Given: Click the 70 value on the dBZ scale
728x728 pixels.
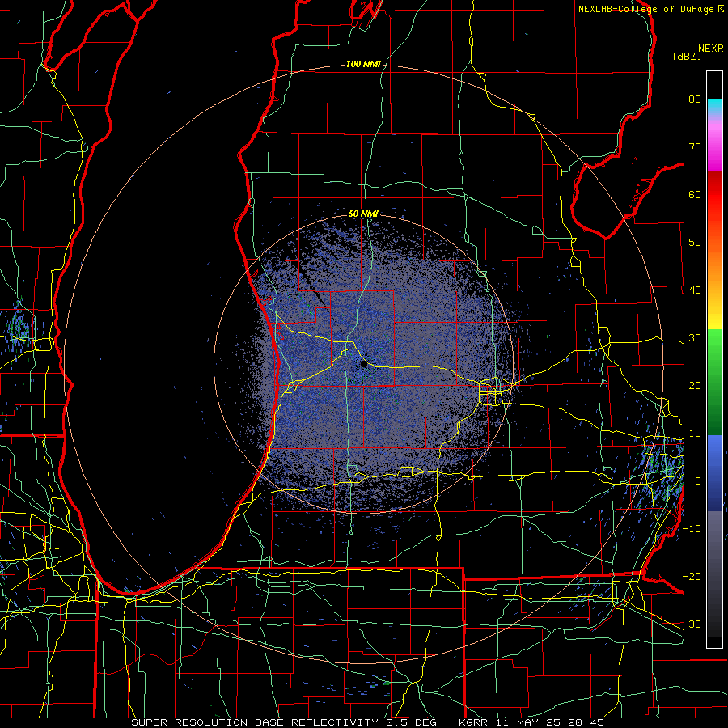Looking at the screenshot, I should click(x=695, y=146).
